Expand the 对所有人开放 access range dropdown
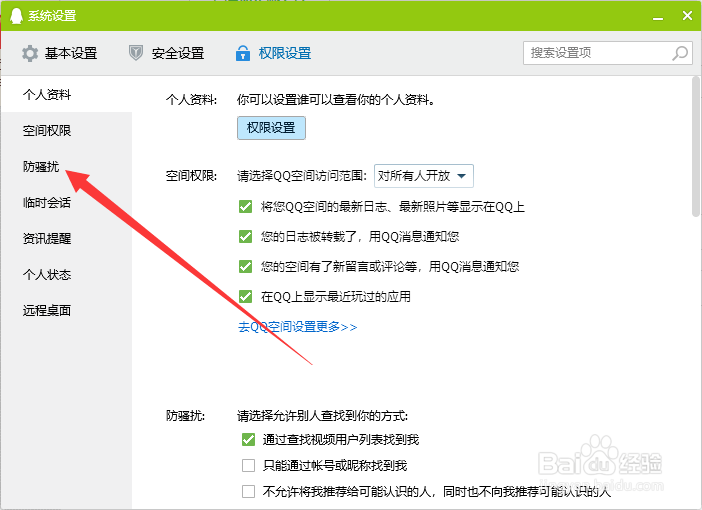The width and height of the screenshot is (702, 510). tap(424, 176)
